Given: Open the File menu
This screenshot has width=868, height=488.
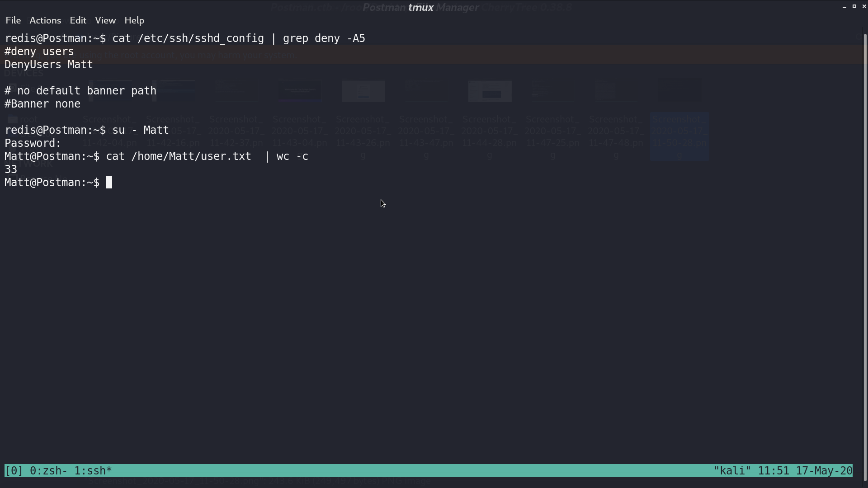Looking at the screenshot, I should point(13,20).
